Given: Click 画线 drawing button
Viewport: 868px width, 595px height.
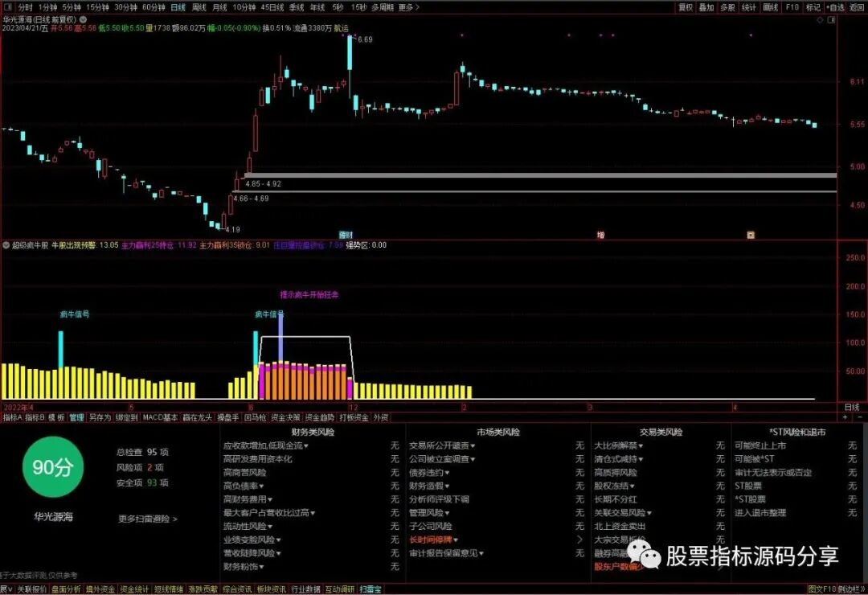Looking at the screenshot, I should pos(770,7).
